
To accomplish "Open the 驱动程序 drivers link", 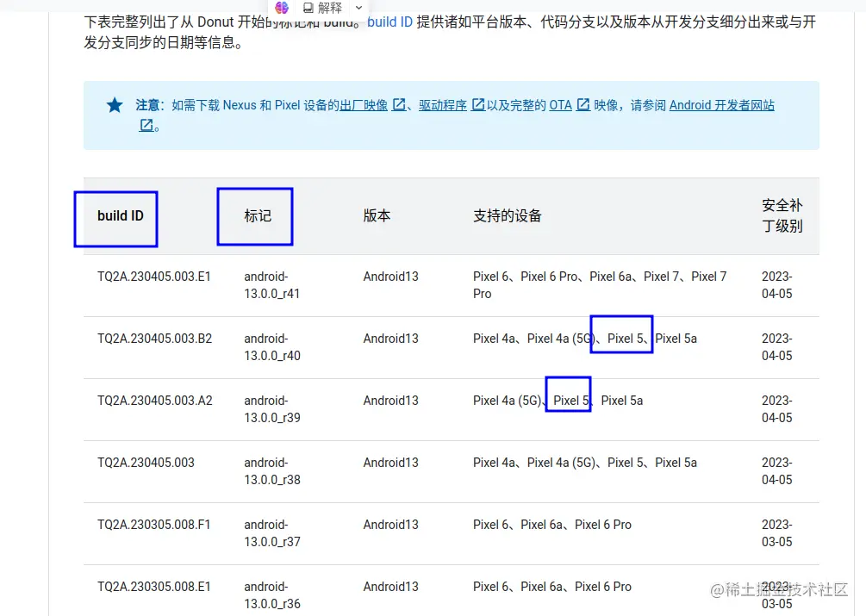I will point(443,105).
